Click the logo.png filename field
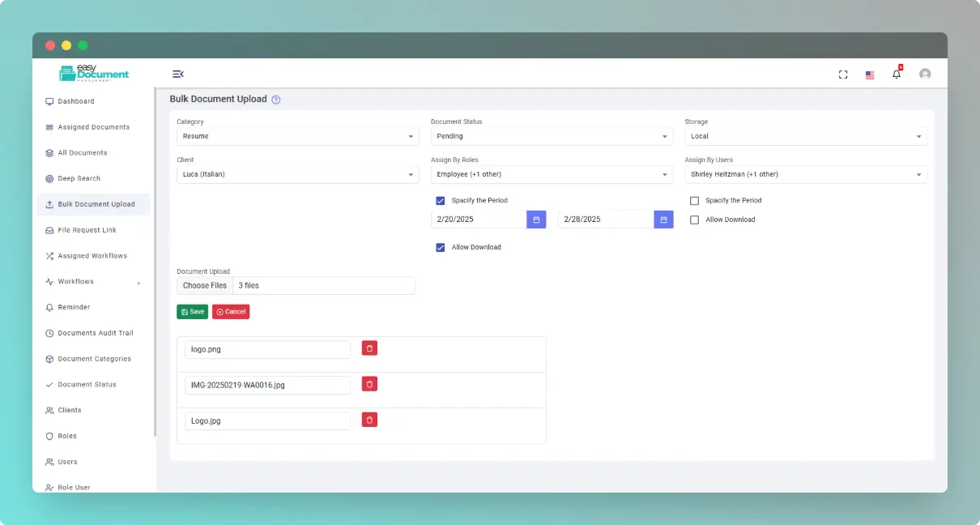This screenshot has height=525, width=980. [x=267, y=349]
